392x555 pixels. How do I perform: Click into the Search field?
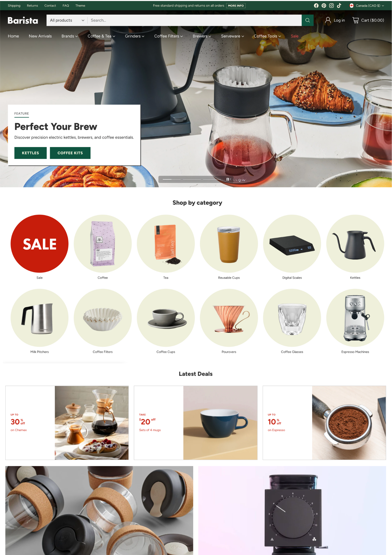(194, 20)
